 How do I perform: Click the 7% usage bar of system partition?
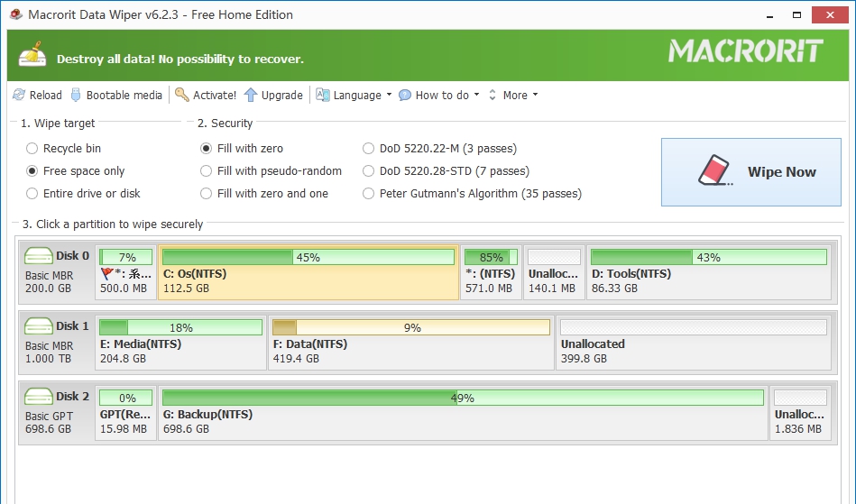126,257
